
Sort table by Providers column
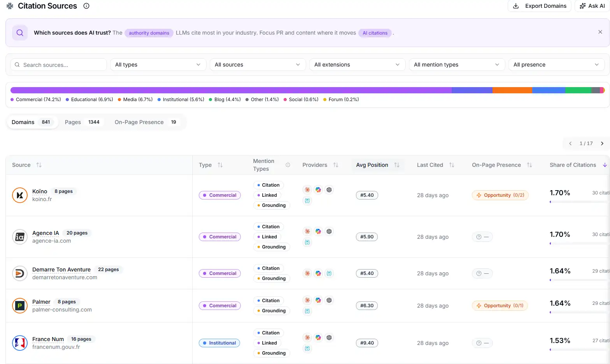coord(336,165)
